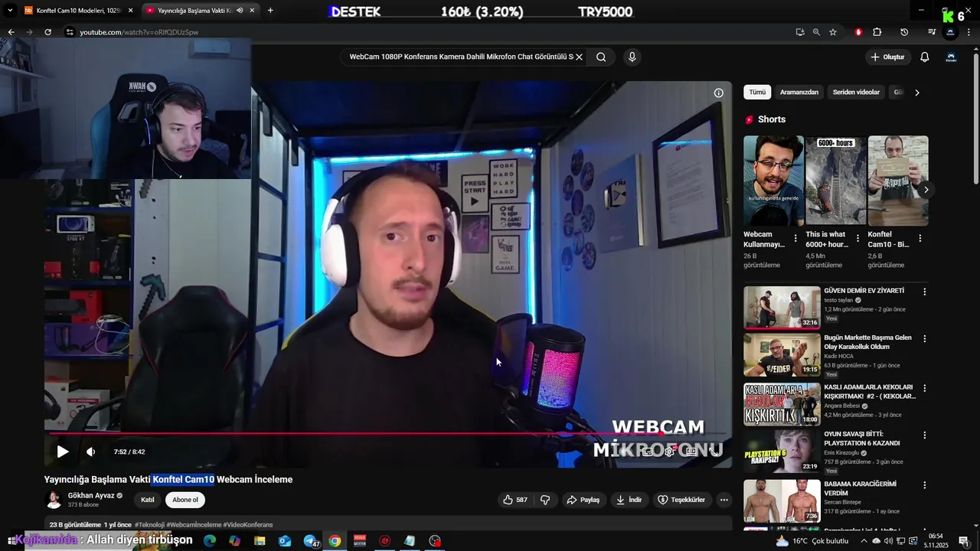
Task: Open BABAMA KARACİĞERİMİ VERDİM video thumbnail
Action: click(782, 500)
